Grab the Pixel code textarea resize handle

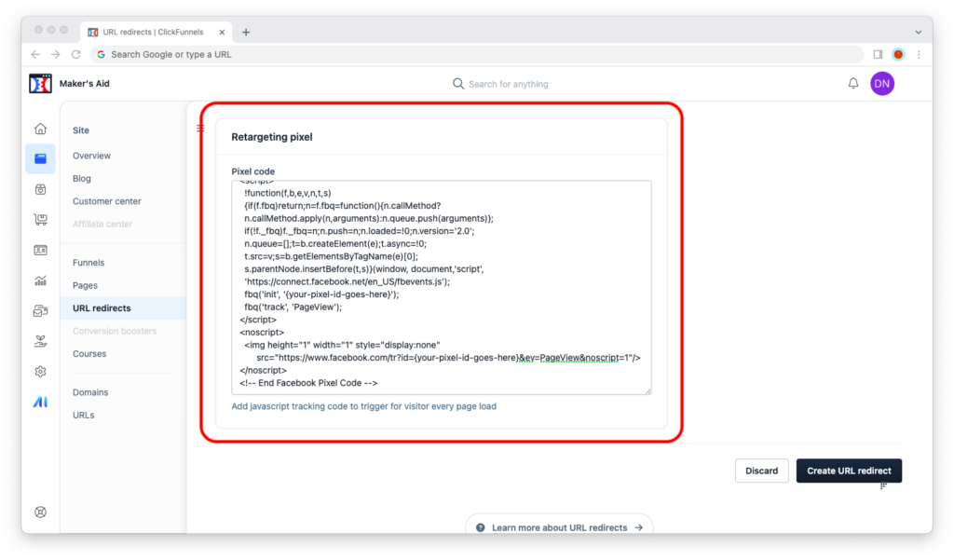(648, 390)
